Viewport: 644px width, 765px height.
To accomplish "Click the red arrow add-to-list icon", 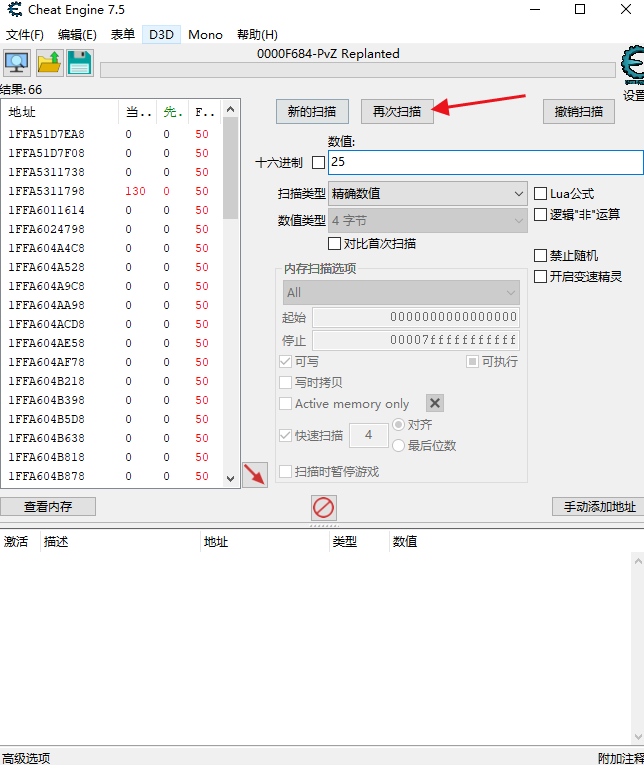I will coord(255,475).
